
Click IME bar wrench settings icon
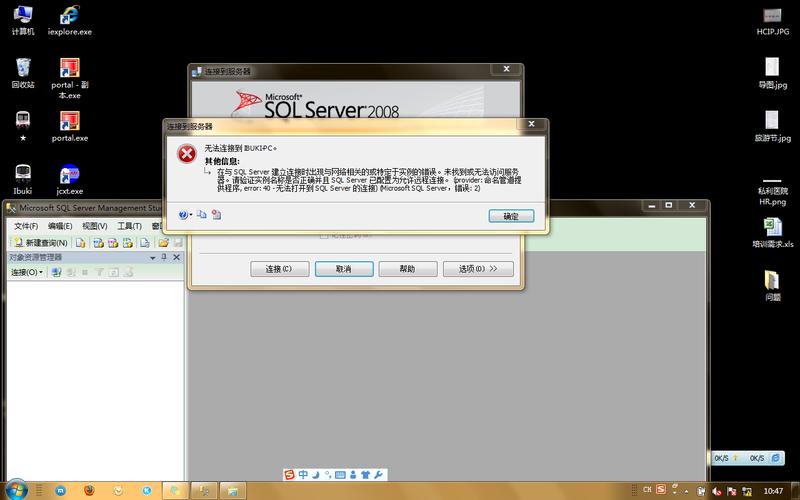(x=378, y=475)
